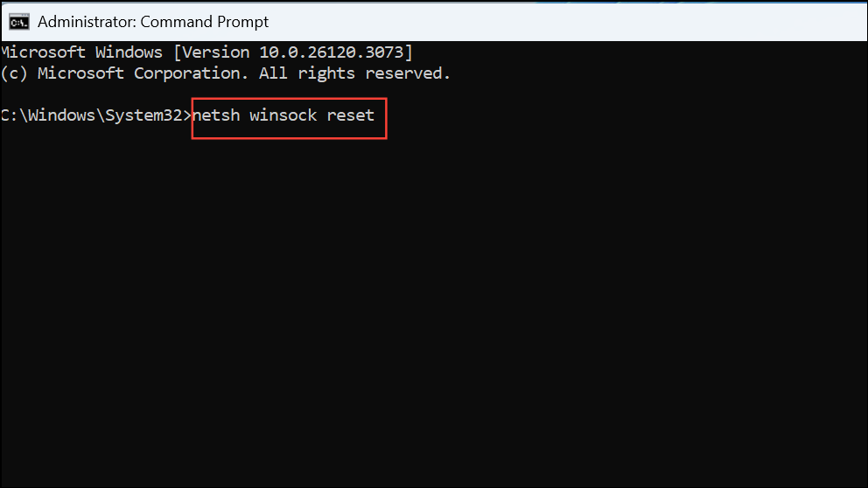Click the '[Version' text in first line
868x488 pixels.
pos(212,52)
